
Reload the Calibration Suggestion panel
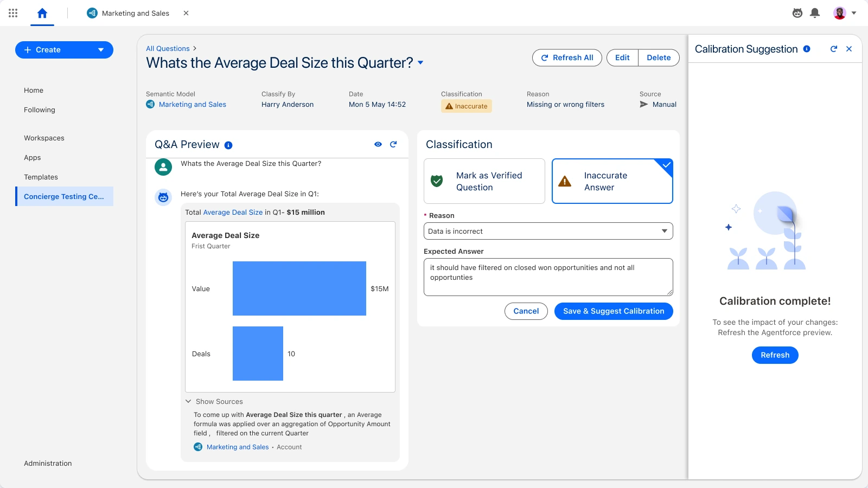tap(834, 49)
